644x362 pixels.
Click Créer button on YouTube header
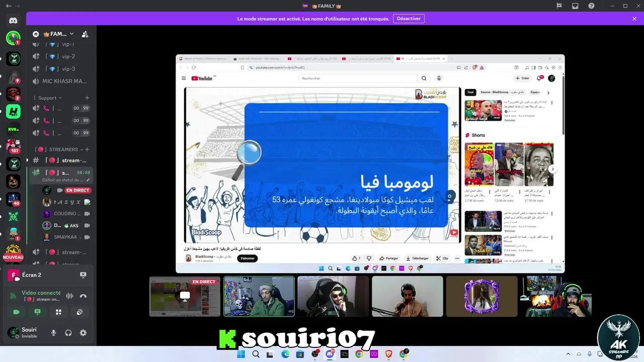coord(522,78)
